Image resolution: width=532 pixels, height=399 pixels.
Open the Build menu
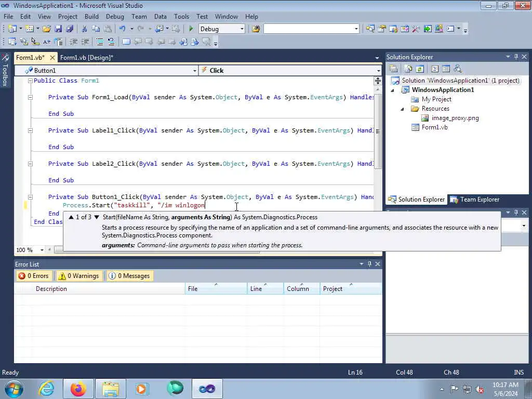(x=91, y=17)
